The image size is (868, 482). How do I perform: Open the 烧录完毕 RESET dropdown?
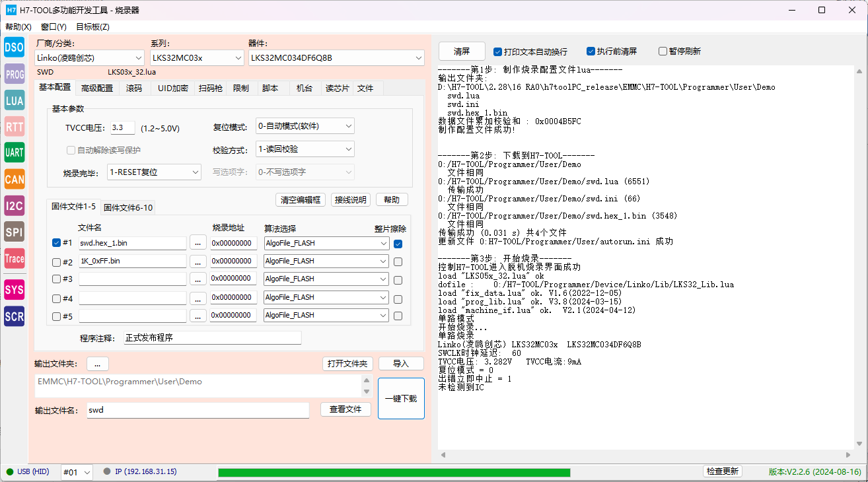[154, 172]
